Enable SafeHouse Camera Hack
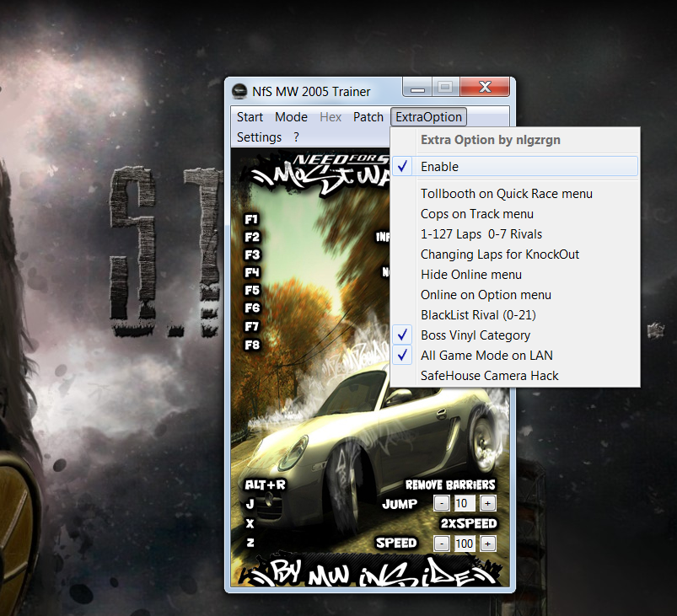The image size is (677, 616). point(514,376)
